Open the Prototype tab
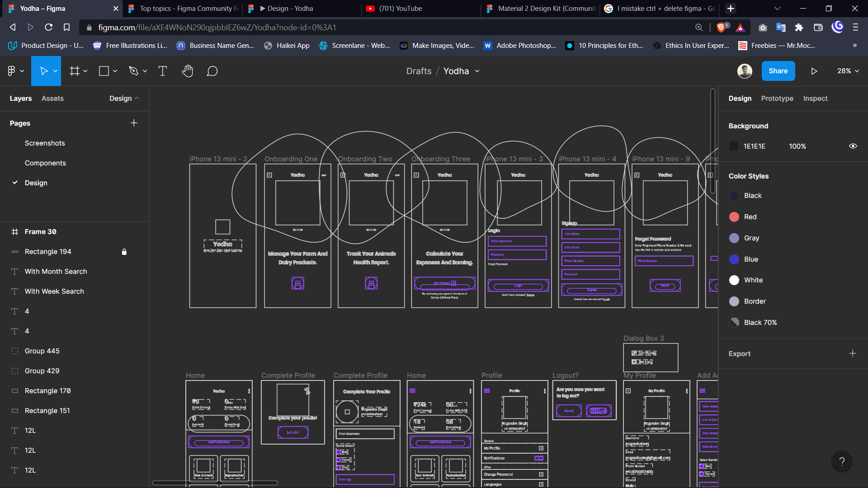The image size is (868, 488). [x=777, y=98]
